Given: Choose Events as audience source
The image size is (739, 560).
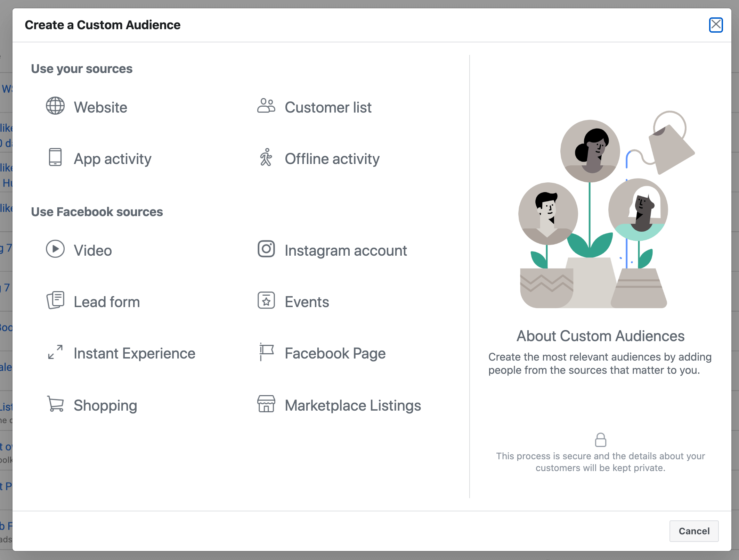Looking at the screenshot, I should click(x=293, y=302).
